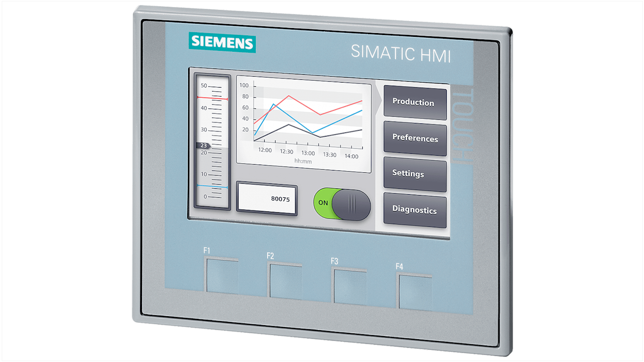Viewport: 644px width, 362px height.
Task: Open the Production screen button
Action: pos(415,103)
